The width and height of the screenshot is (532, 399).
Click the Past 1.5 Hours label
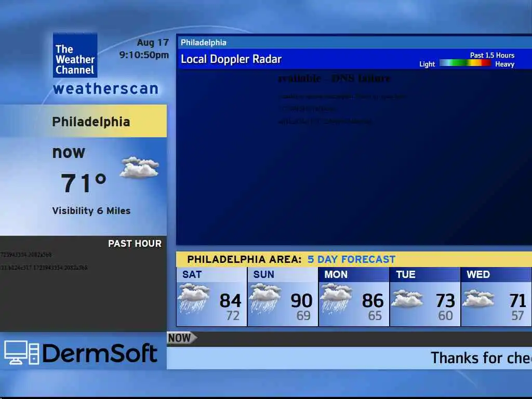pyautogui.click(x=492, y=55)
